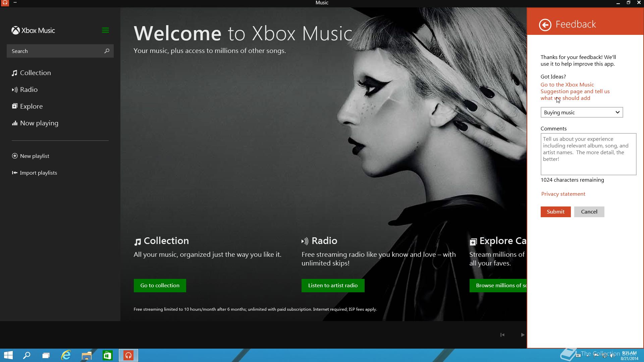The width and height of the screenshot is (644, 362).
Task: Click inside the Comments text box
Action: tap(588, 154)
